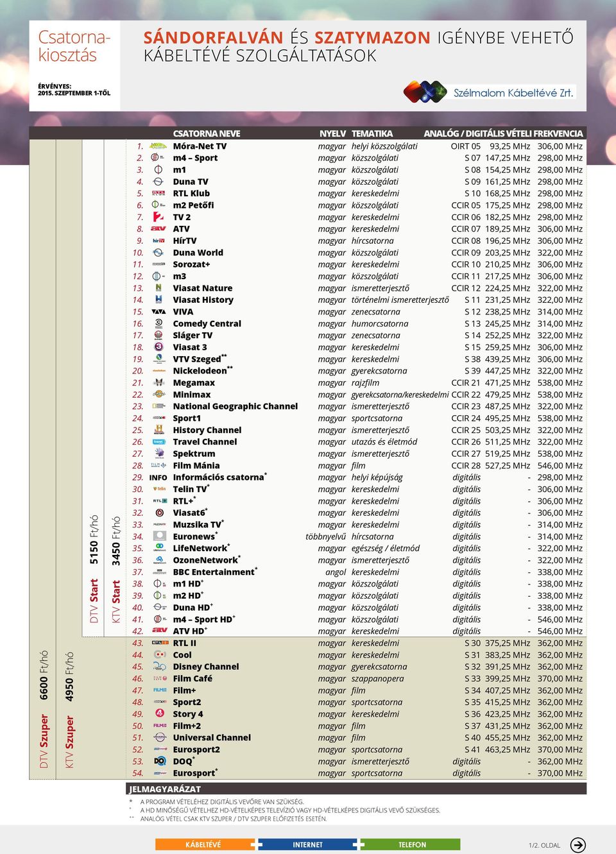The width and height of the screenshot is (616, 854).
Task: Select the KÁBELTÉVÉ orange tab
Action: pyautogui.click(x=206, y=845)
